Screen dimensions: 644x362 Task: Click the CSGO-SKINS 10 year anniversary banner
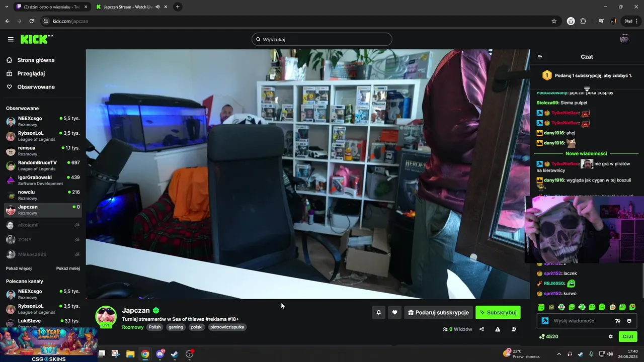pos(49,345)
